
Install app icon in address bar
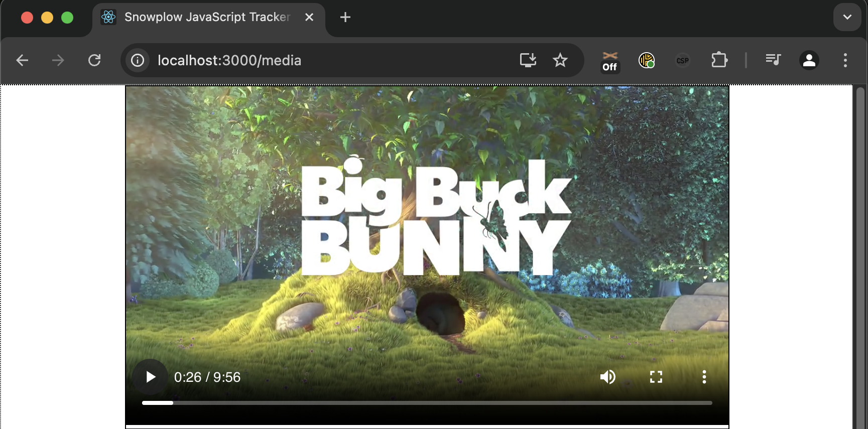(x=528, y=60)
